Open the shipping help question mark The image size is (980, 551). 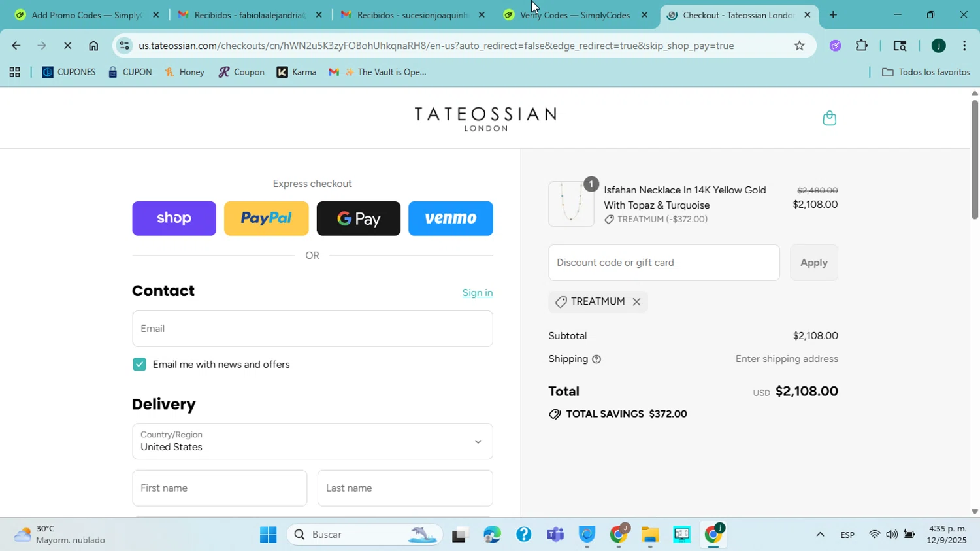[x=596, y=359]
